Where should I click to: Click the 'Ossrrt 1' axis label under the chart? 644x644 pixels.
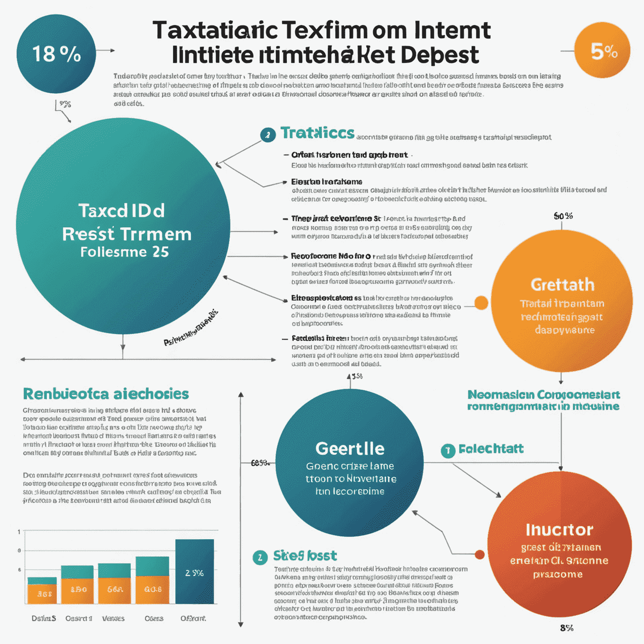[79, 618]
